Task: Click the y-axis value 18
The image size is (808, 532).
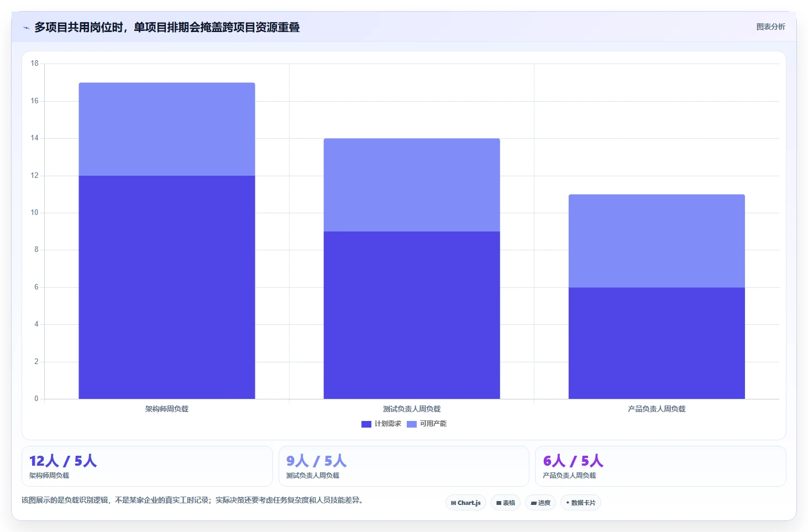Action: click(35, 64)
